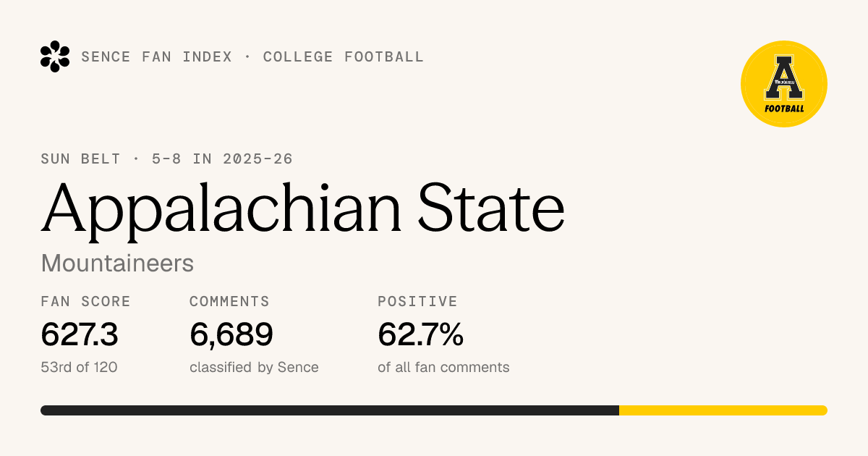Click the SUN BELT conference label

(x=81, y=159)
